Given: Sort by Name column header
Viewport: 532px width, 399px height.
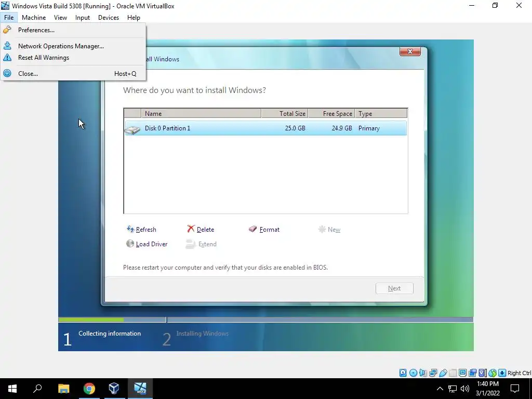Looking at the screenshot, I should (202, 113).
